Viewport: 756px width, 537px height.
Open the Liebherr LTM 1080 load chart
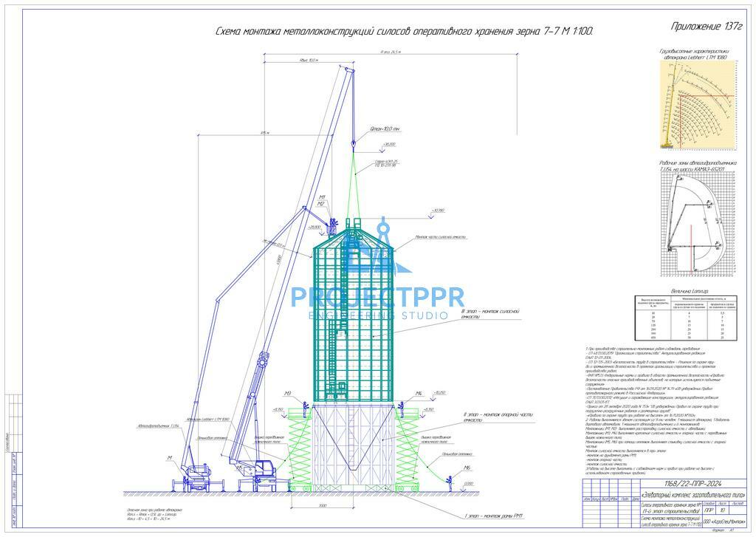(698, 105)
